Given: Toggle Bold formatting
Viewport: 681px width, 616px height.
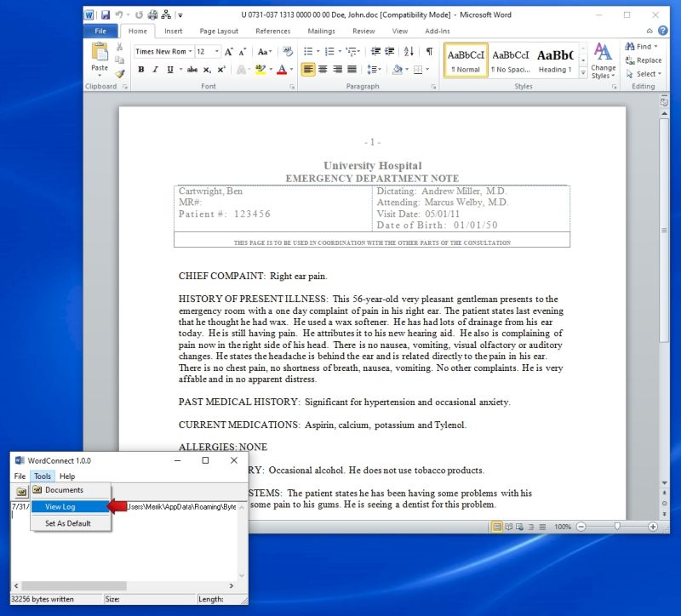Looking at the screenshot, I should click(x=141, y=70).
